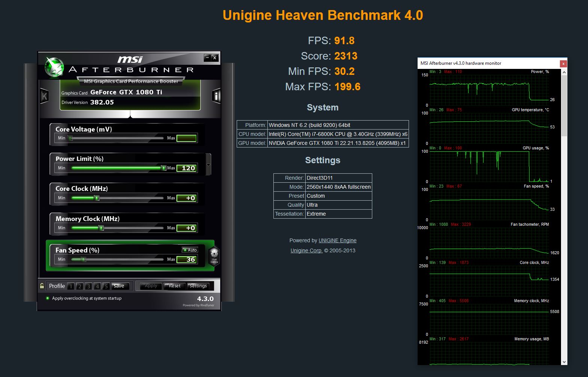588x377 pixels.
Task: Select profile slot 1
Action: (x=71, y=286)
